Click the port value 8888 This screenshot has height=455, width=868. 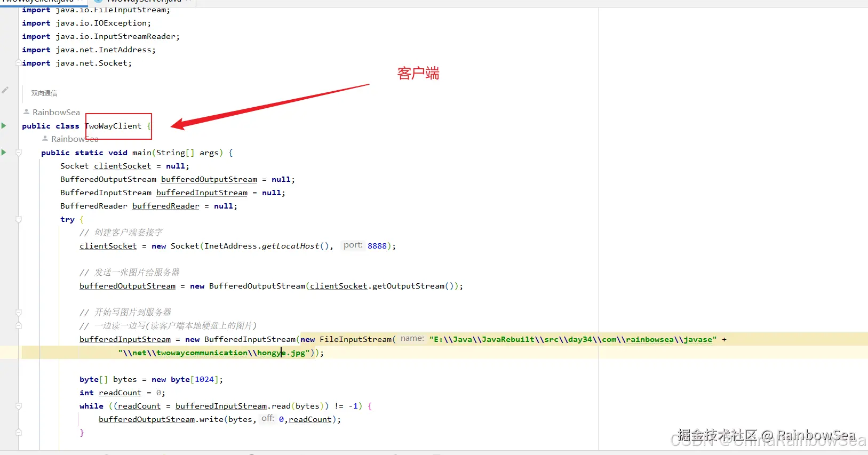pyautogui.click(x=377, y=246)
